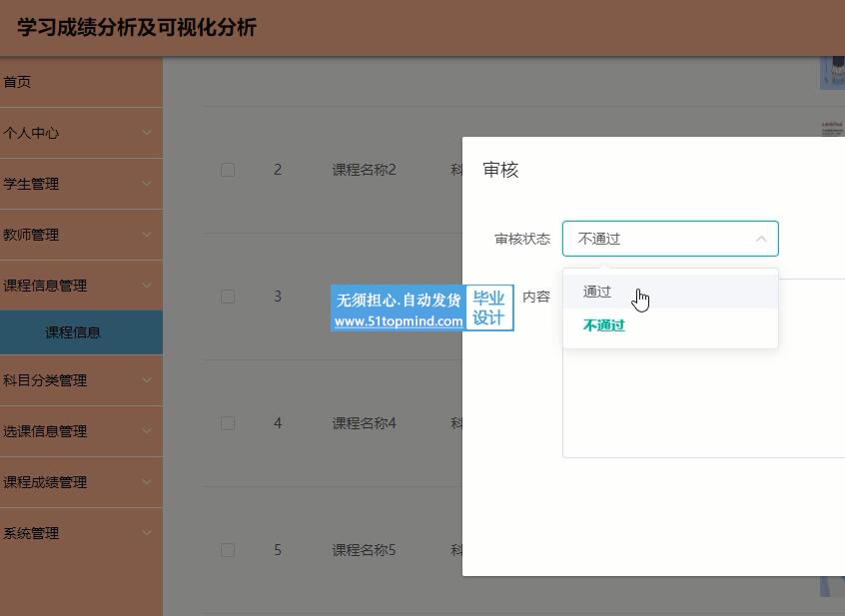Click the 课程名称4 cell
The height and width of the screenshot is (616, 845).
(x=364, y=423)
